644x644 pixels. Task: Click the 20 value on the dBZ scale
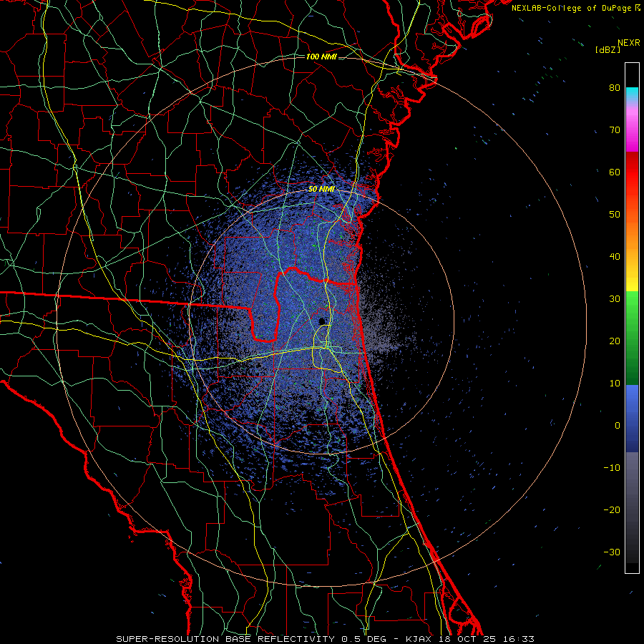[x=615, y=341]
